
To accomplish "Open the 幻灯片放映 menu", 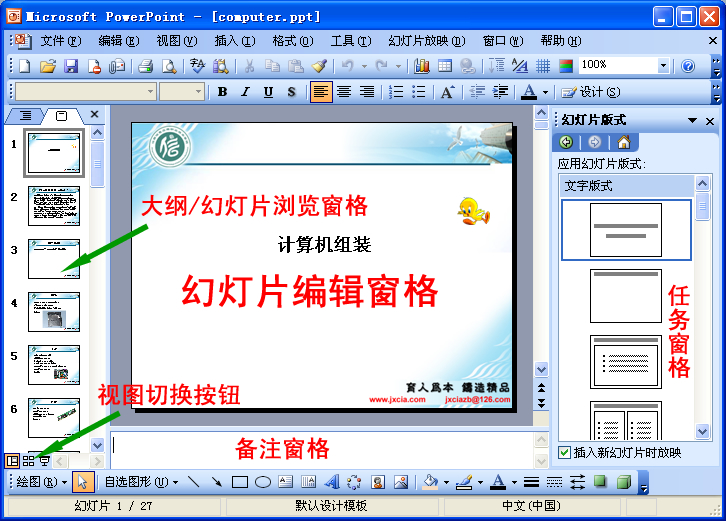I will pyautogui.click(x=426, y=41).
